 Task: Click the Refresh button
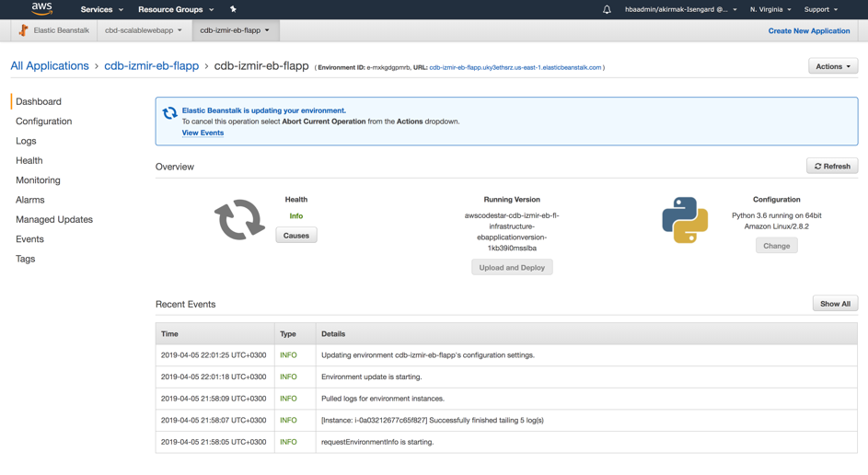tap(832, 166)
